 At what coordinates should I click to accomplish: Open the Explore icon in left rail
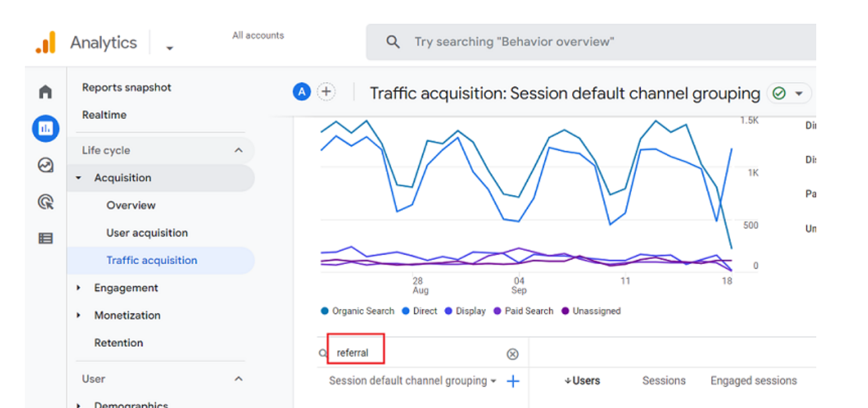[x=45, y=165]
